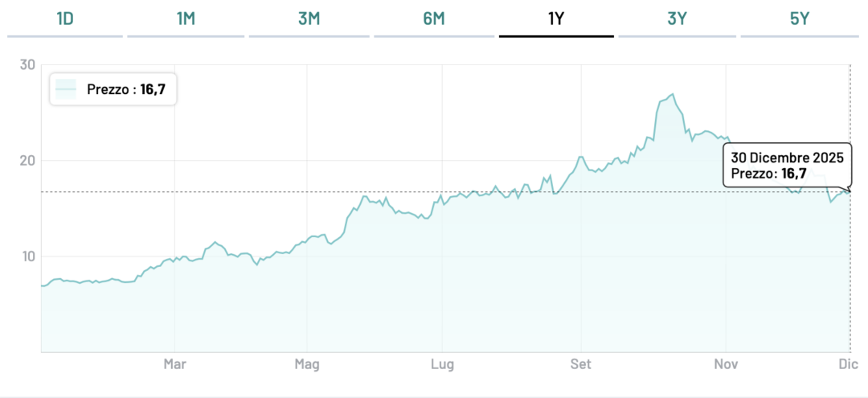Open the 3M chart period tab
Viewport: 868px width, 398px height.
pyautogui.click(x=309, y=18)
